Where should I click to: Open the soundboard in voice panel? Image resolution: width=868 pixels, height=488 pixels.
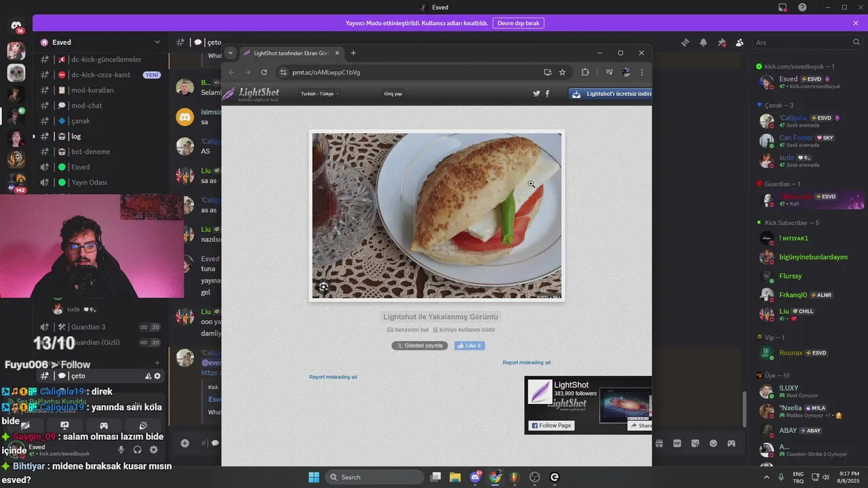coord(143,426)
